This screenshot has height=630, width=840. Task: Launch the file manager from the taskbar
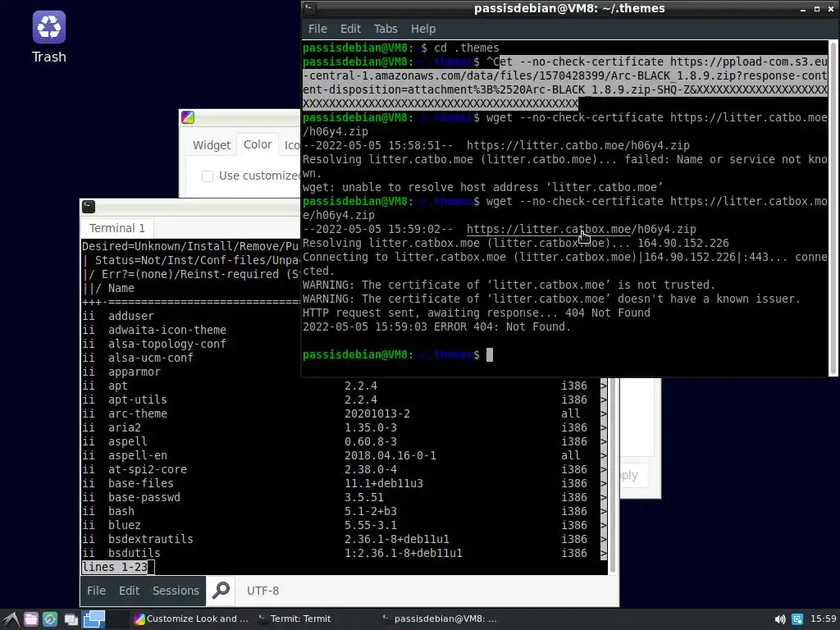[x=31, y=619]
